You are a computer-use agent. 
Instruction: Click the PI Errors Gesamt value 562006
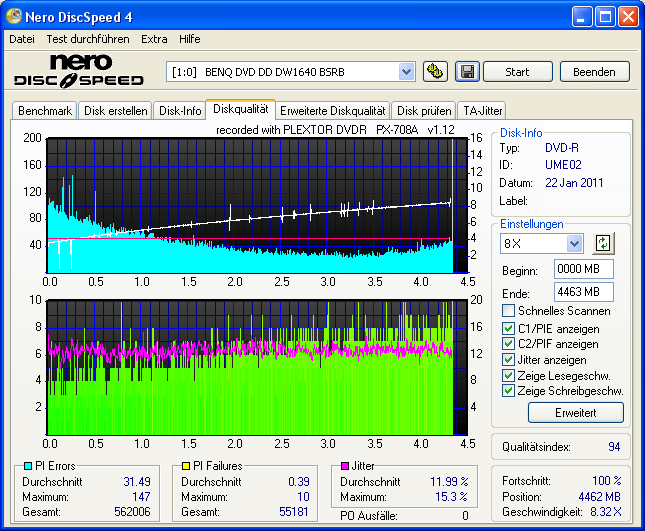click(132, 512)
